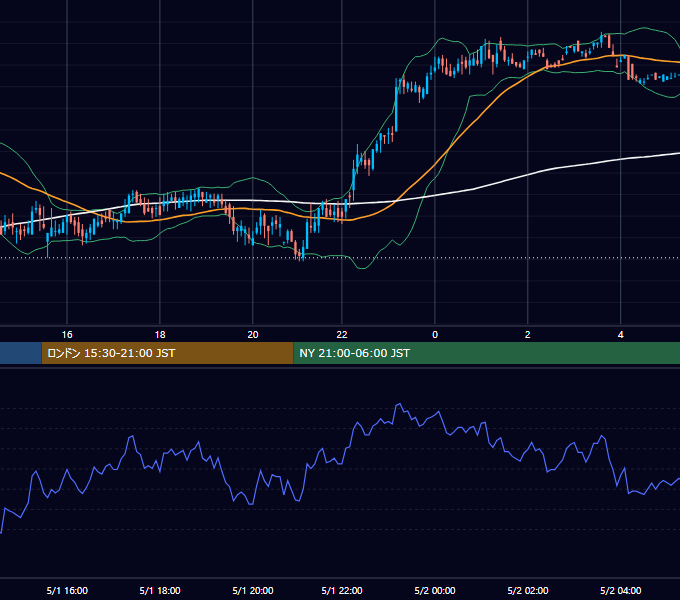Click the 5/2 00:00 date label

tap(435, 590)
